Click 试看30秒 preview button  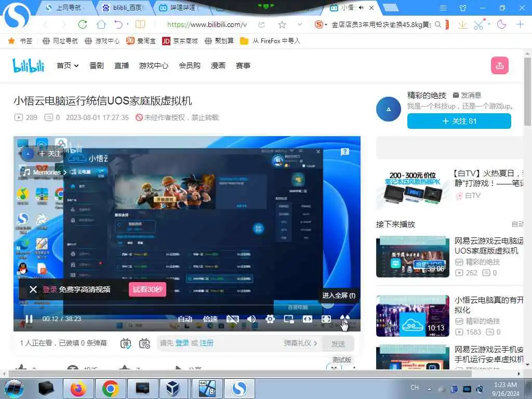point(148,289)
